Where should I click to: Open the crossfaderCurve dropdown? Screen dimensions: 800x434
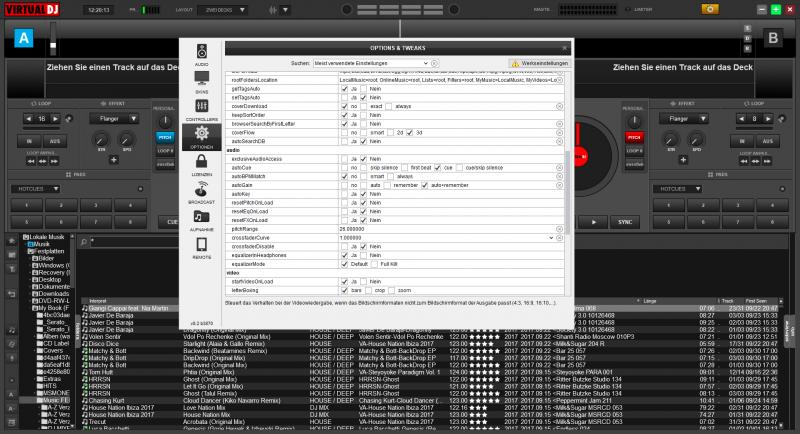(551, 238)
